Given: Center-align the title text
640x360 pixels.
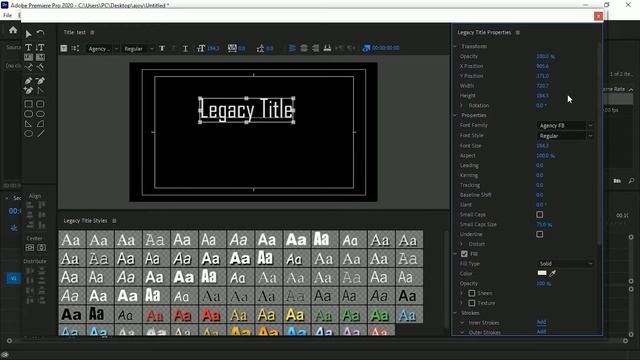Looking at the screenshot, I should click(304, 48).
